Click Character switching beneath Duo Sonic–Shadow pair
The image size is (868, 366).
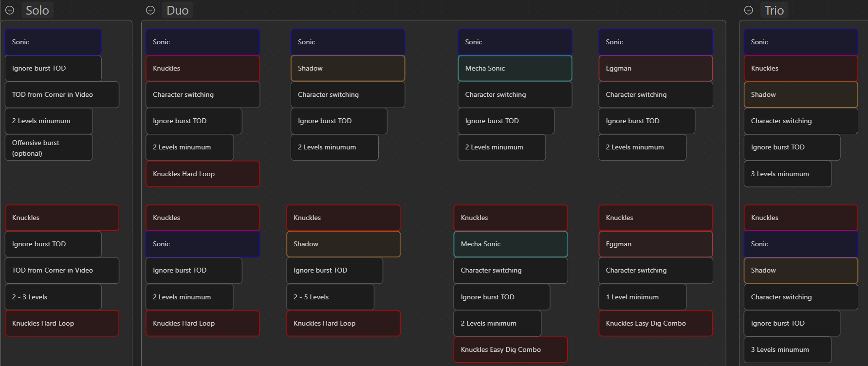[x=348, y=94]
